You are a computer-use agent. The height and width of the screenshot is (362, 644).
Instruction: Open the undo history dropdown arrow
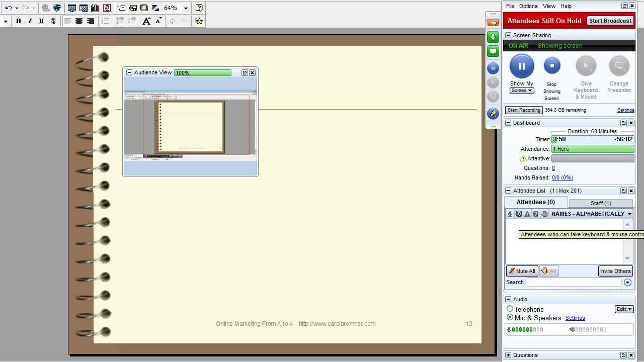[x=17, y=8]
